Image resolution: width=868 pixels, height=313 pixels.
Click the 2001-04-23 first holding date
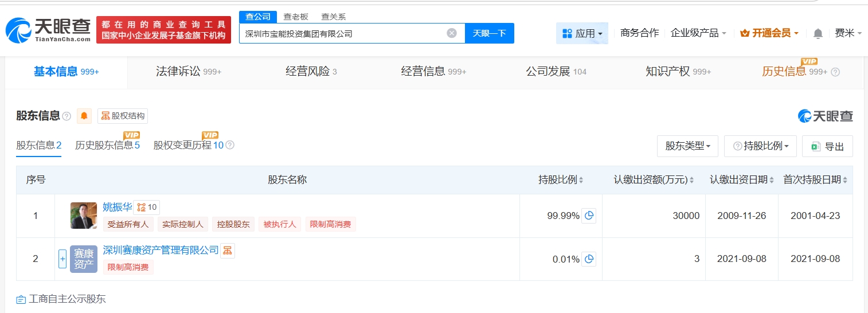point(815,216)
